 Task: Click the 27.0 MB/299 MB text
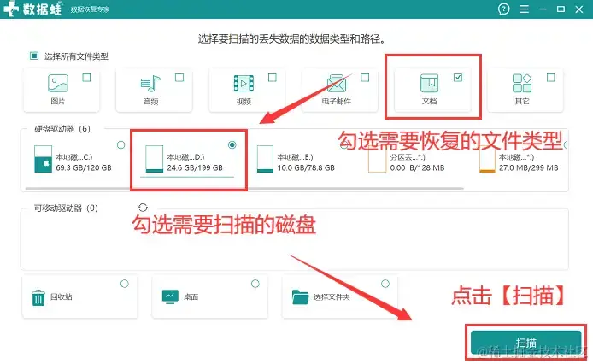coord(528,167)
